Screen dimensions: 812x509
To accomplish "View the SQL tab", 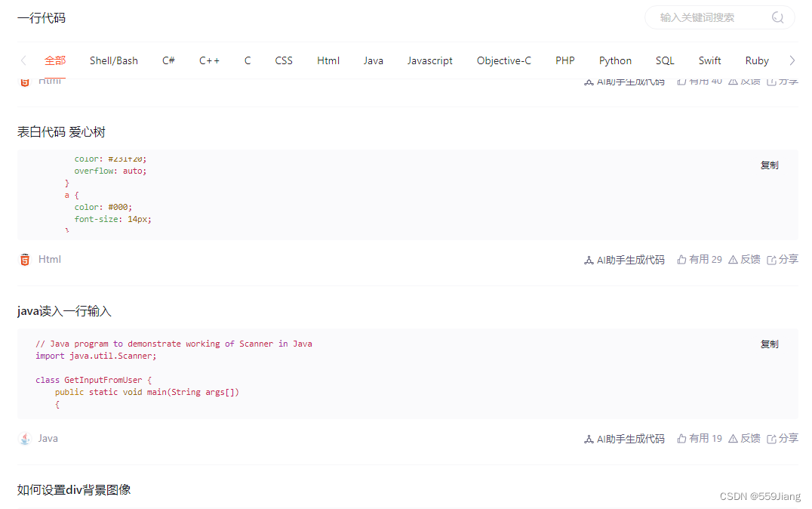I will tap(665, 60).
